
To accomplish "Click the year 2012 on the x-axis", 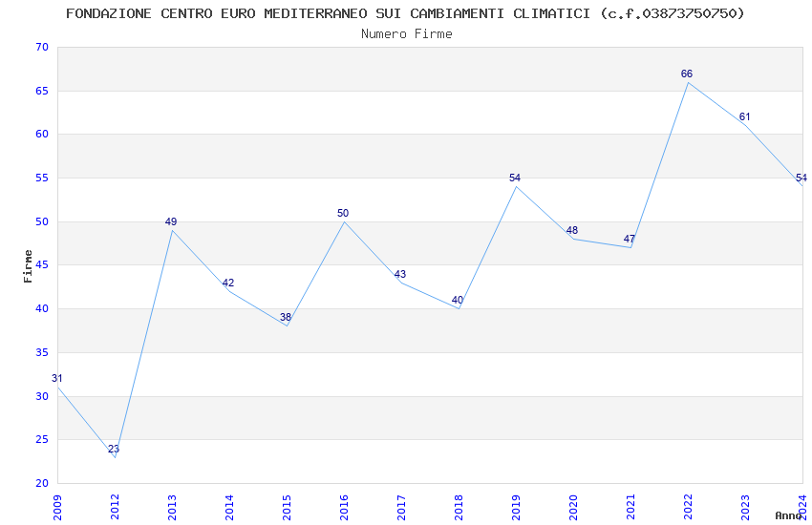I will pos(115,508).
